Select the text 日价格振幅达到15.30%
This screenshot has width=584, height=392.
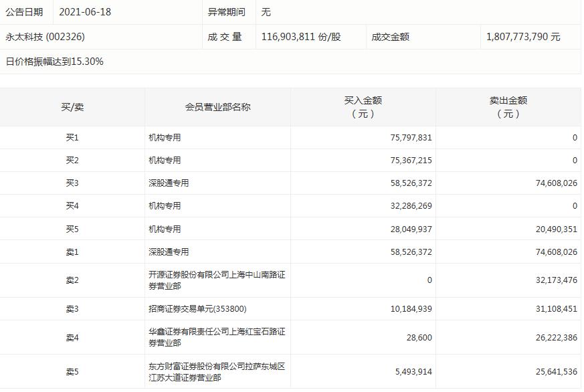point(54,62)
